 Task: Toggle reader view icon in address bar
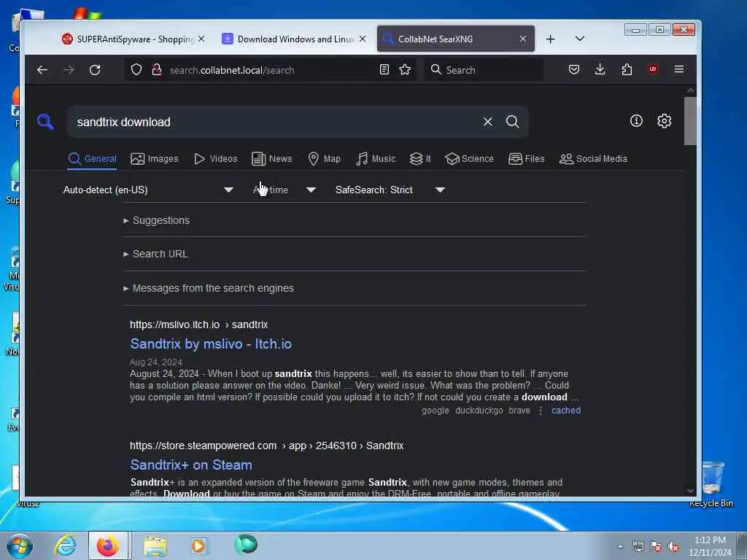384,70
